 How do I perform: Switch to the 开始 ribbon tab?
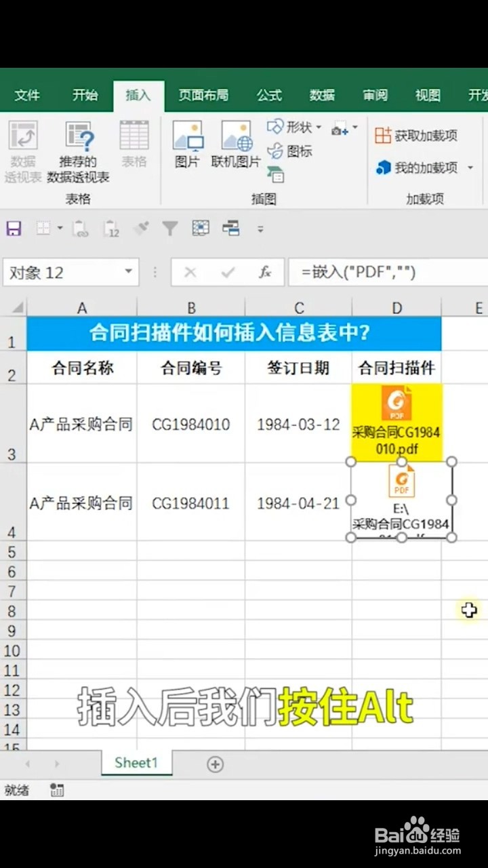(x=85, y=96)
